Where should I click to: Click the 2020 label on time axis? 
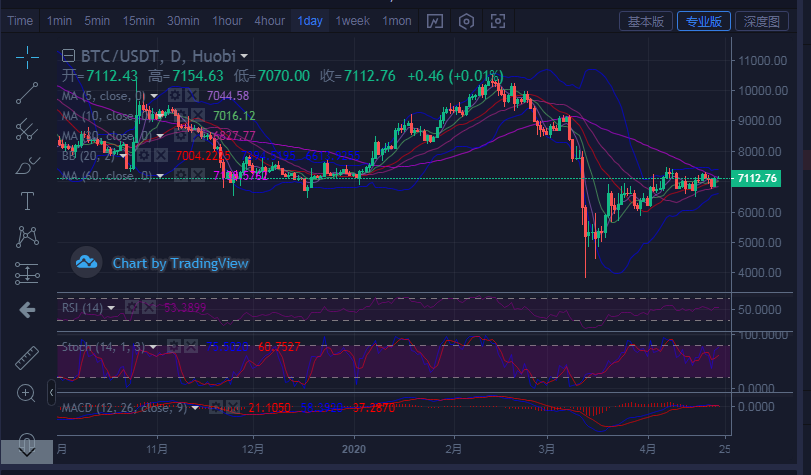point(354,449)
